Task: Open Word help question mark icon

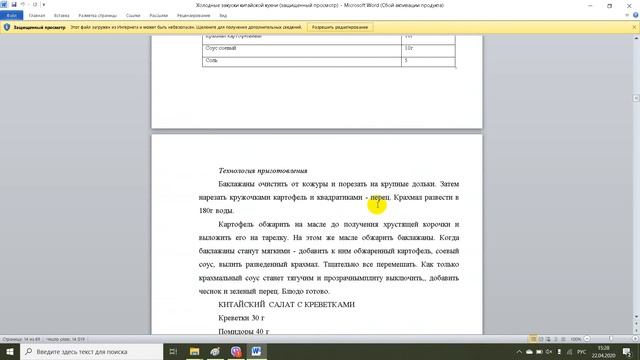Action: point(636,16)
